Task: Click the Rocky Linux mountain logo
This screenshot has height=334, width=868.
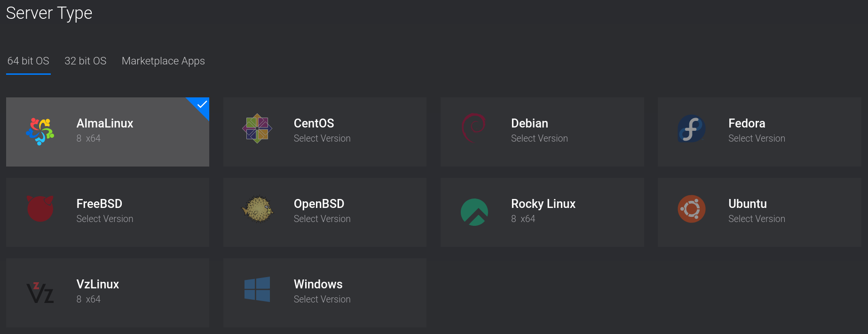Action: click(474, 212)
